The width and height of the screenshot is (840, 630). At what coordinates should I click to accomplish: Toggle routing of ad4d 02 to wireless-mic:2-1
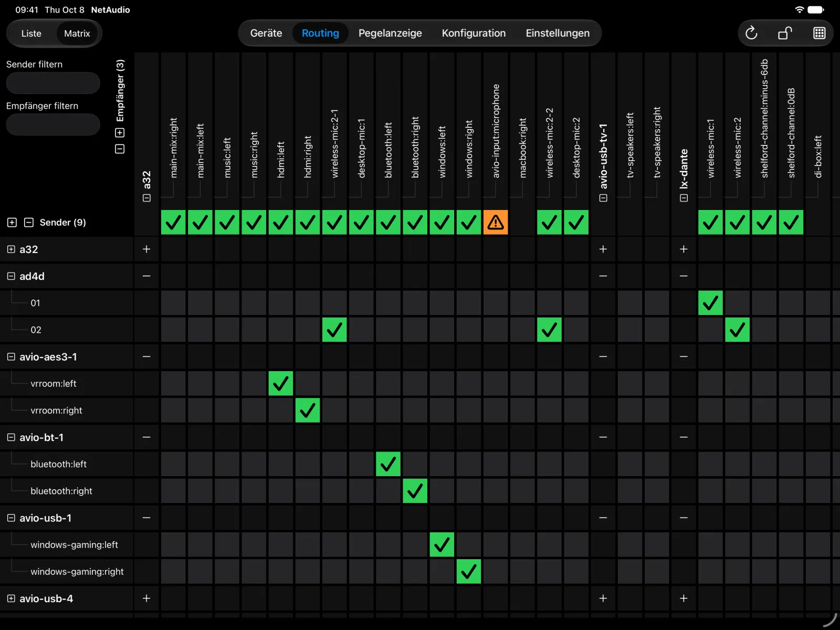334,330
